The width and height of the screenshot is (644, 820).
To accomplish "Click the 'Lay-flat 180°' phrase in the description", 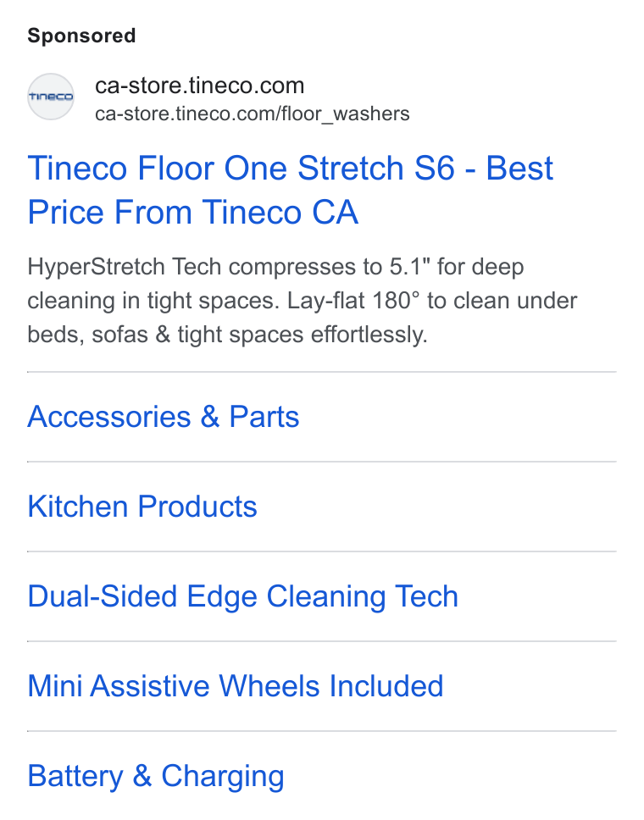I will point(353,301).
